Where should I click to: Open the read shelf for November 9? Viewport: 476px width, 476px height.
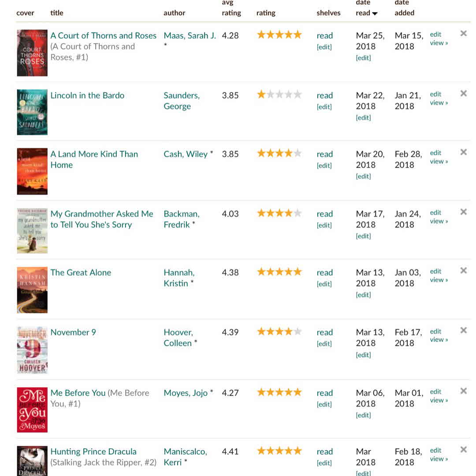324,332
